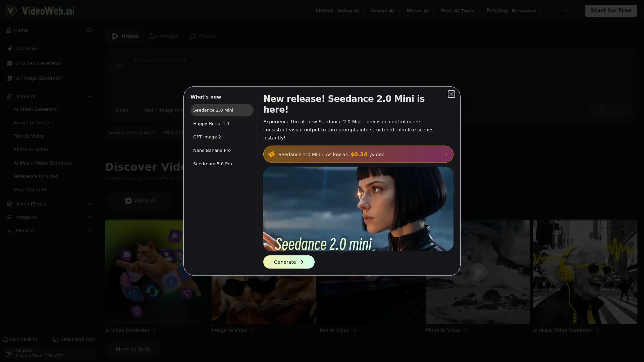Open Reference to Video in the sidebar
Image resolution: width=644 pixels, height=362 pixels.
(36, 176)
